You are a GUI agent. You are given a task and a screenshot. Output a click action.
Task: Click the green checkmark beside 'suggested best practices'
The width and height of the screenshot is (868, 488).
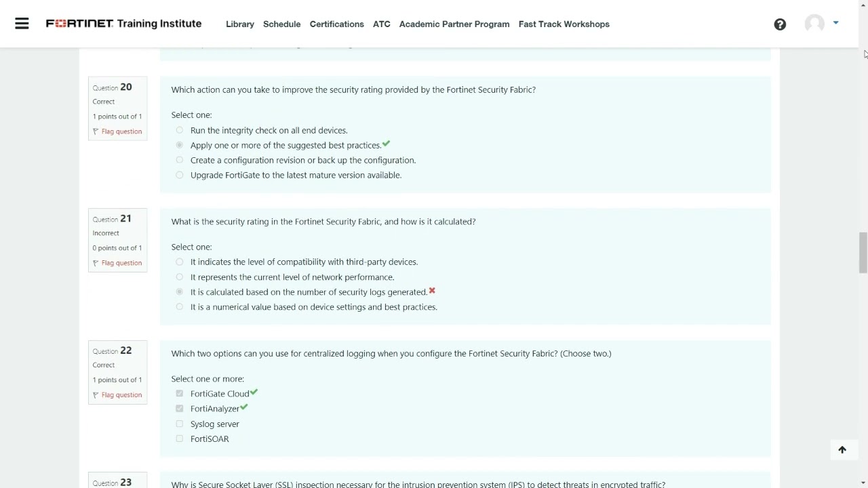(386, 144)
